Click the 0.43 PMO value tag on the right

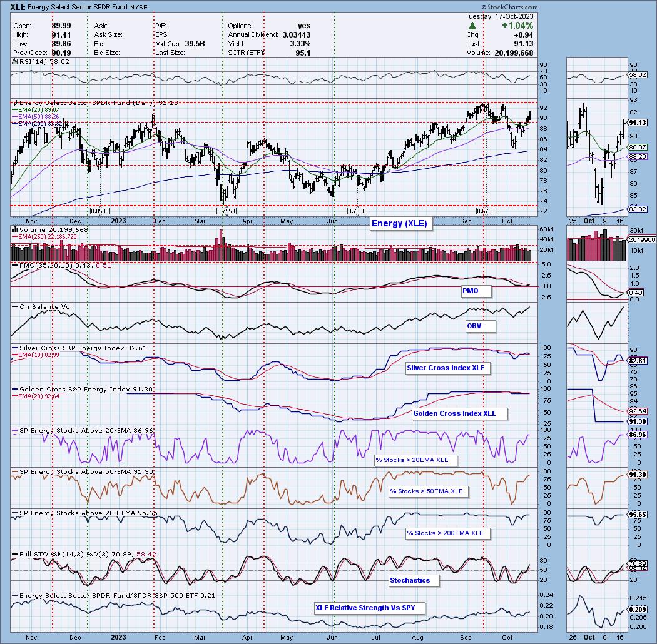636,293
